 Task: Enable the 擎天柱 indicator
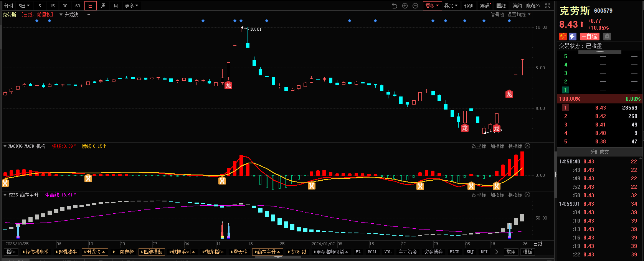click(x=239, y=252)
